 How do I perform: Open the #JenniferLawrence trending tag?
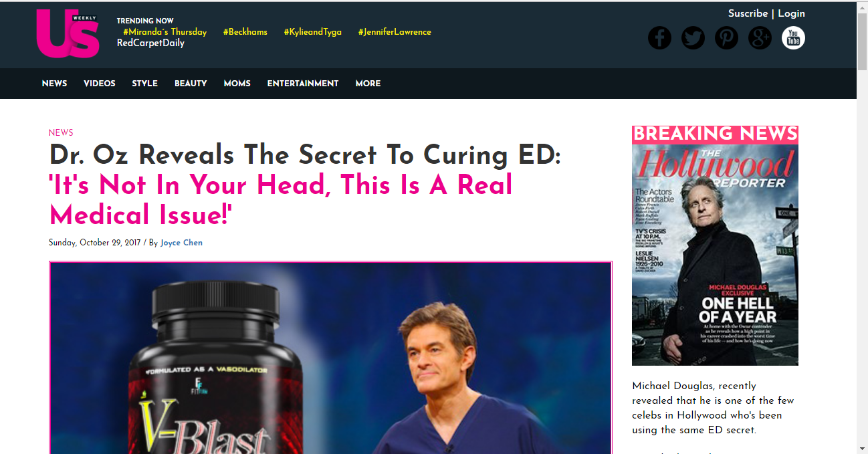(395, 32)
